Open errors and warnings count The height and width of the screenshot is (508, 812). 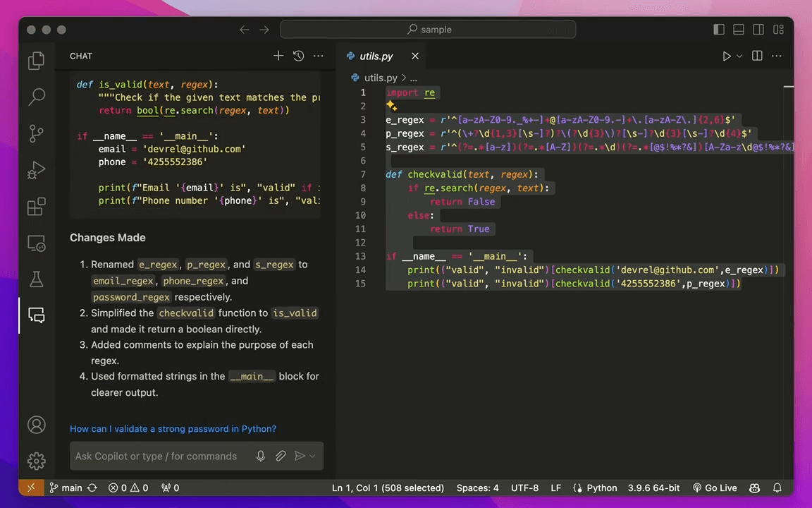point(128,488)
